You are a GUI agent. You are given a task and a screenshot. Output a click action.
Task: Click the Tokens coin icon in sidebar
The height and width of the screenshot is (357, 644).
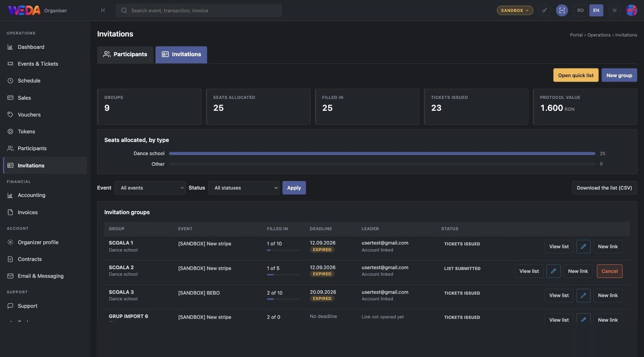[x=10, y=131]
